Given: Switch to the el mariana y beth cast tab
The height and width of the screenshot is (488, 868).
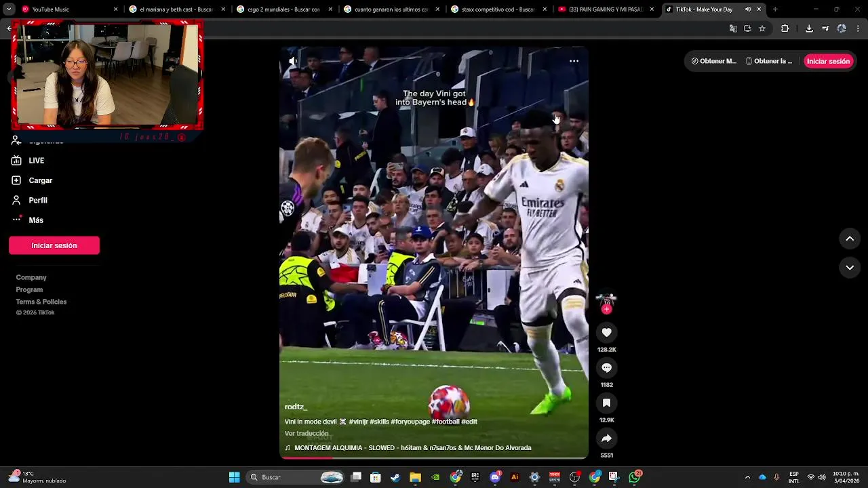Looking at the screenshot, I should pos(178,9).
